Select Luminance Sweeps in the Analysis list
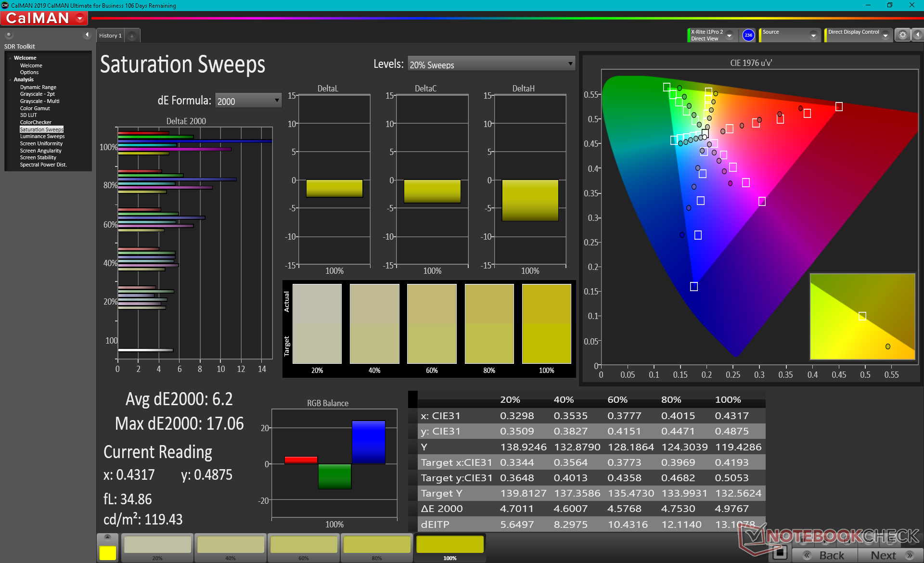Screen dimensions: 924x563 (42, 136)
